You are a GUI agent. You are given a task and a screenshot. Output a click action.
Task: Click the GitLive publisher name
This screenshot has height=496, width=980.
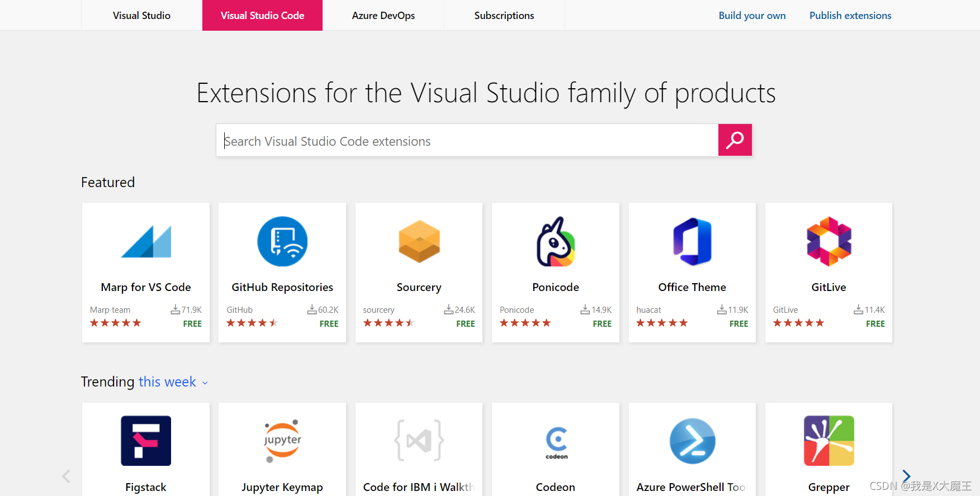click(x=785, y=310)
